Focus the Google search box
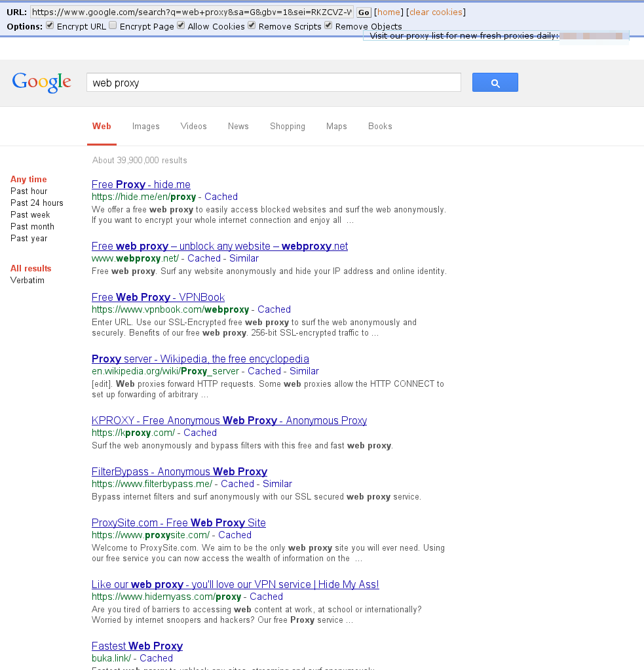 click(274, 83)
